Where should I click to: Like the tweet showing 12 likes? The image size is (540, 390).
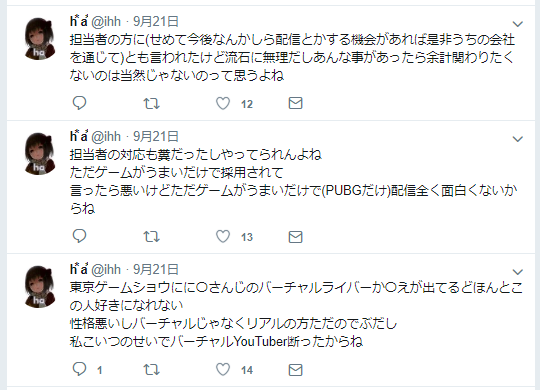(223, 103)
